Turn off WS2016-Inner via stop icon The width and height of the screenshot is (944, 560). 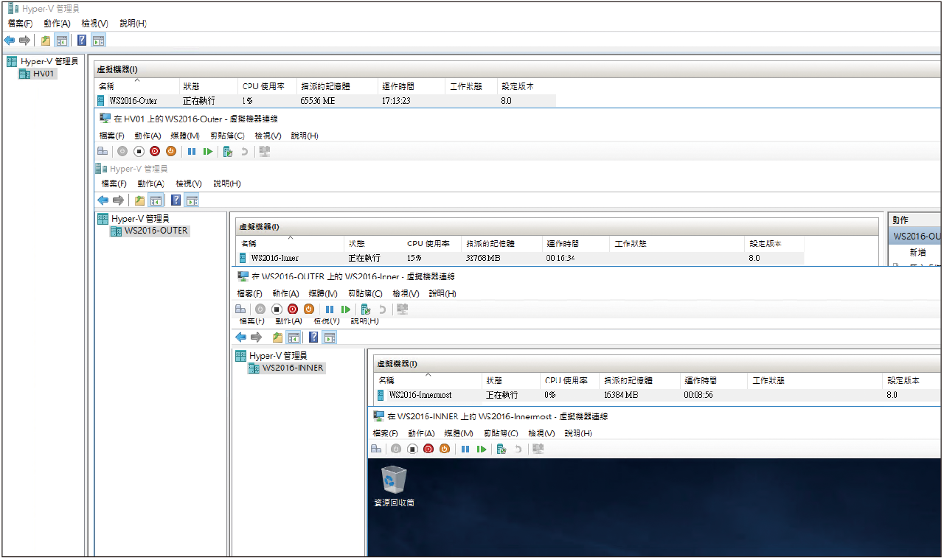[x=277, y=309]
